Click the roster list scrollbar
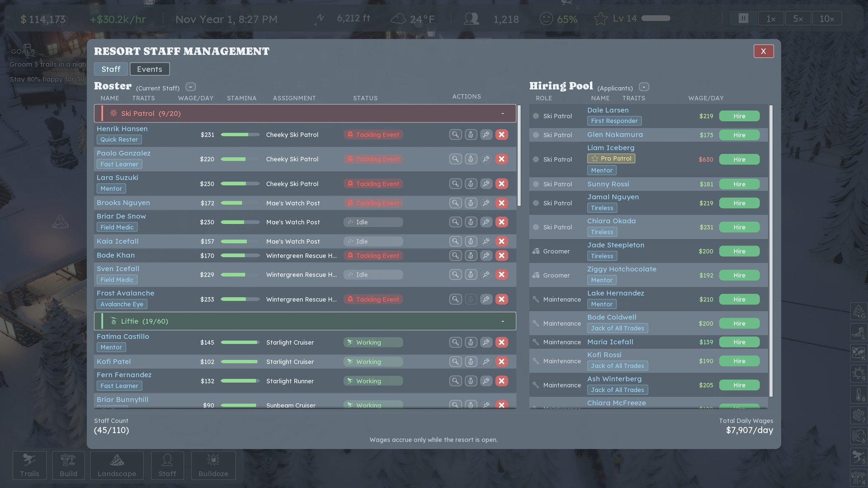The image size is (868, 488). 519,156
